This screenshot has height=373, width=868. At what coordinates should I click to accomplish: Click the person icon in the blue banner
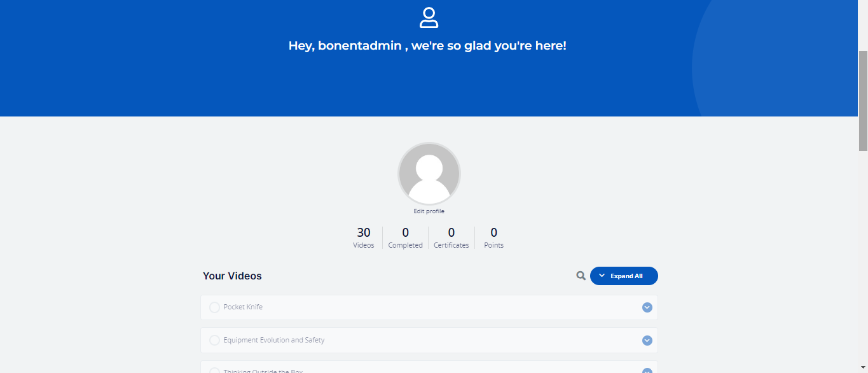429,17
